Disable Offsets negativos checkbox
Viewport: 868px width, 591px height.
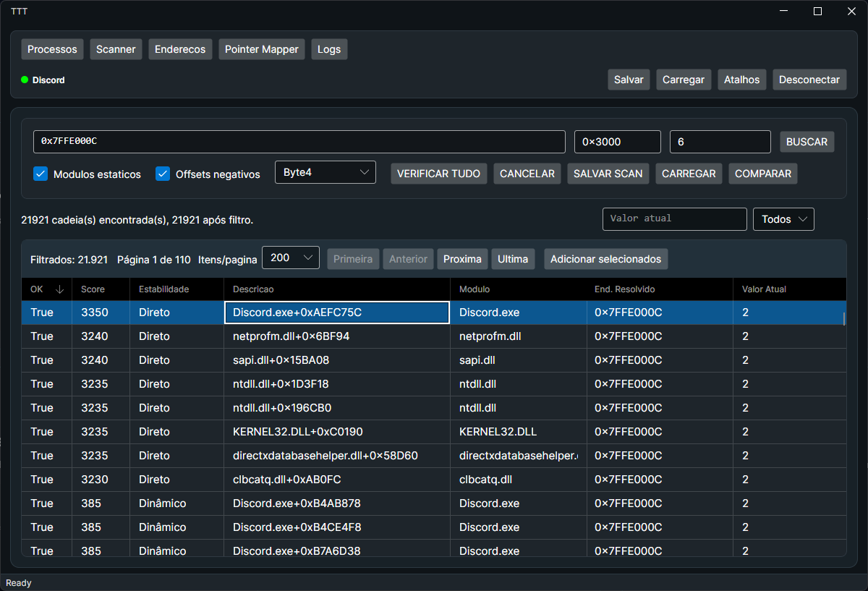pos(163,174)
